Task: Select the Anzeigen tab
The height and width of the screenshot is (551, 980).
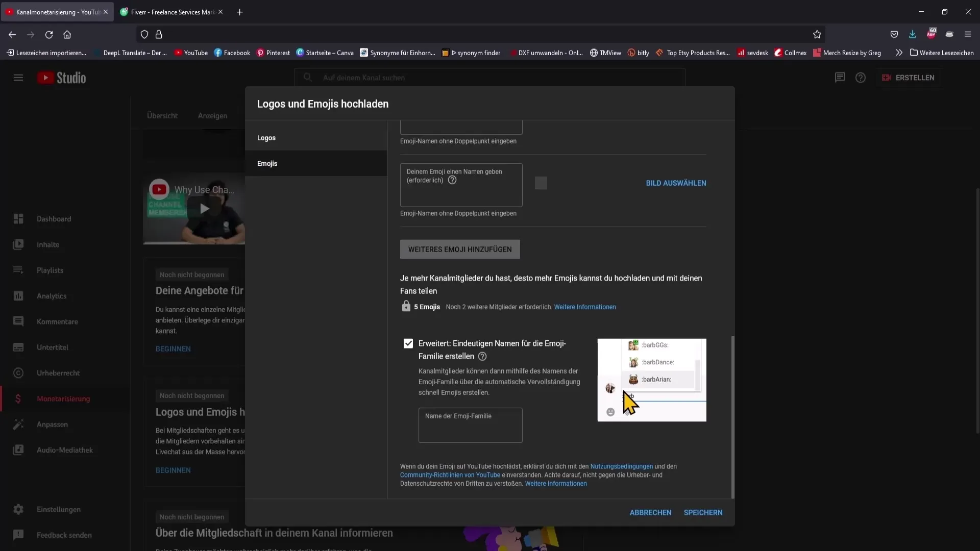Action: pyautogui.click(x=213, y=116)
